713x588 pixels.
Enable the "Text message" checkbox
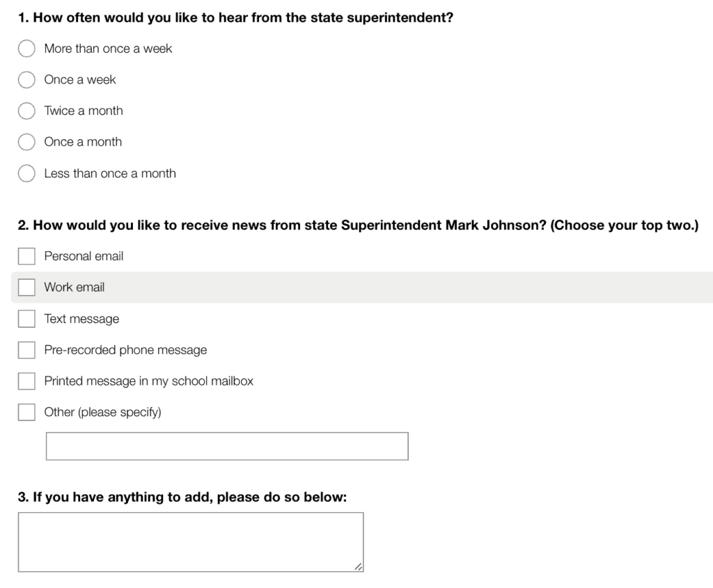26,319
